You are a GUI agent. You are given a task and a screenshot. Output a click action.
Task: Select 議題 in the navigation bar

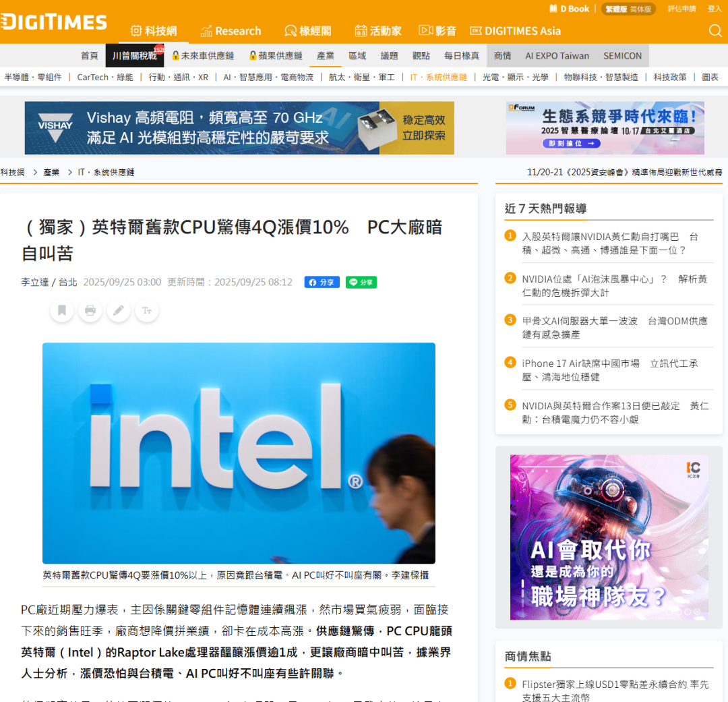(389, 56)
